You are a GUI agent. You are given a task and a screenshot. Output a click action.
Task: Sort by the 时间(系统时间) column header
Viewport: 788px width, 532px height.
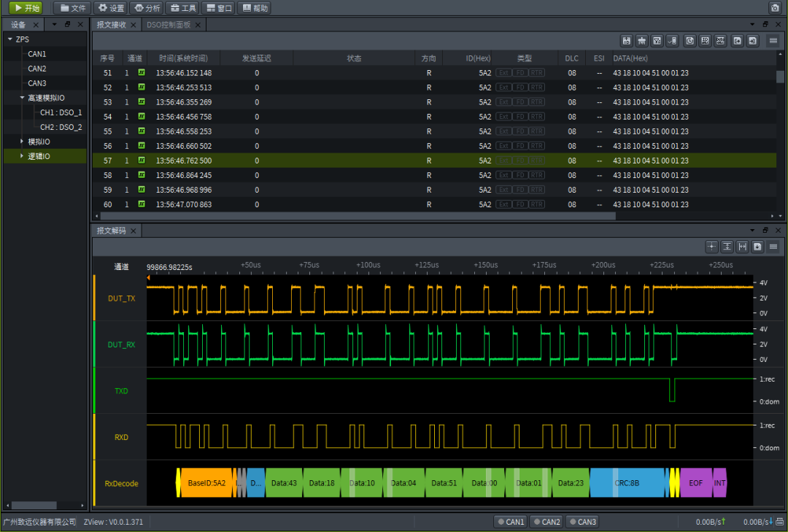coord(183,58)
